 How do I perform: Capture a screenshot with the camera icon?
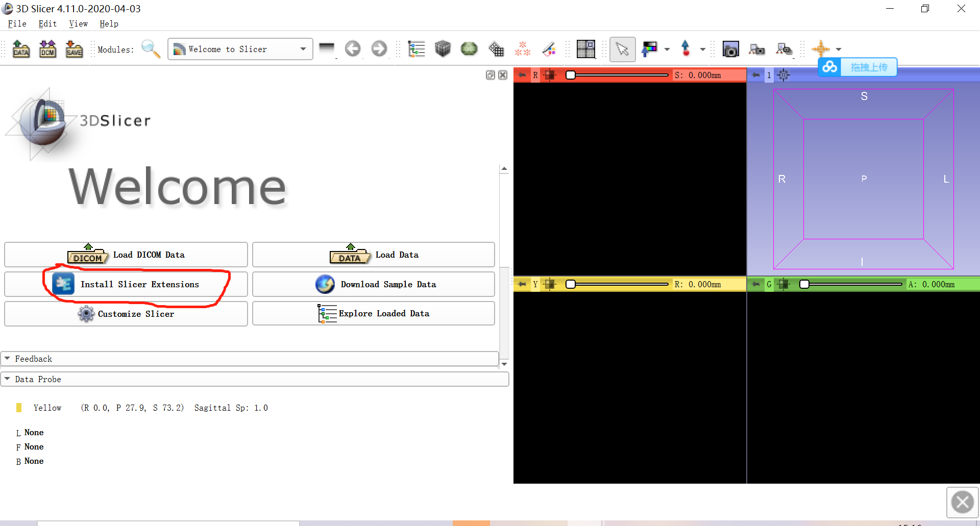click(730, 49)
